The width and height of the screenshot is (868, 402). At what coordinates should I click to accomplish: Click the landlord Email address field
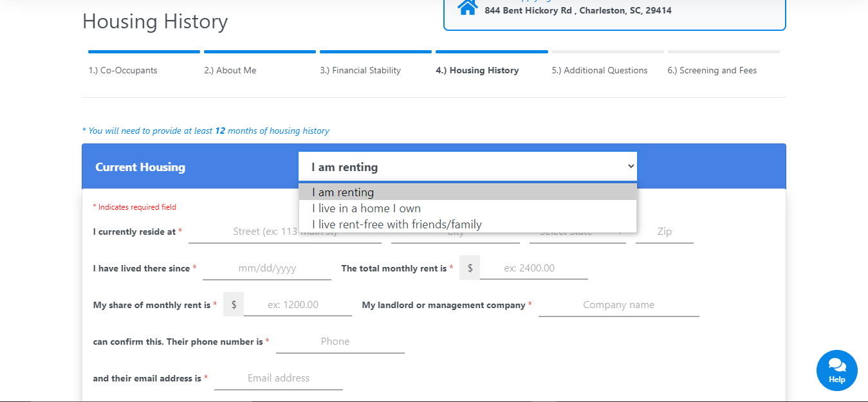point(279,378)
